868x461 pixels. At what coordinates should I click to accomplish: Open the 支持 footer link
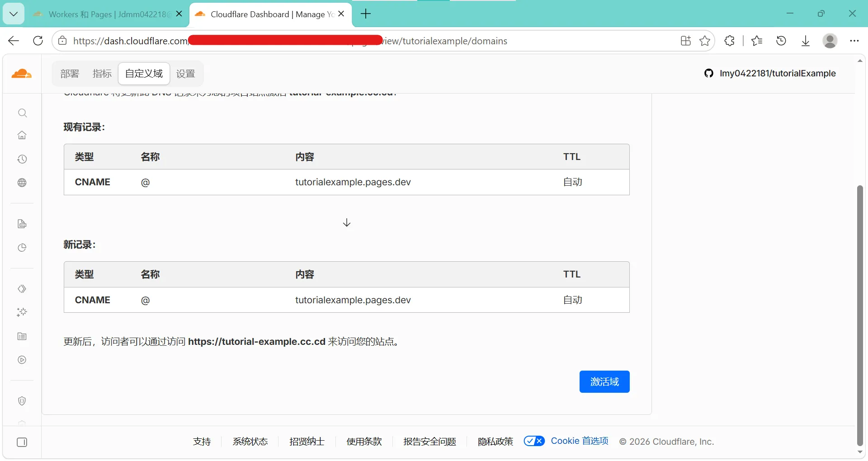[202, 442]
